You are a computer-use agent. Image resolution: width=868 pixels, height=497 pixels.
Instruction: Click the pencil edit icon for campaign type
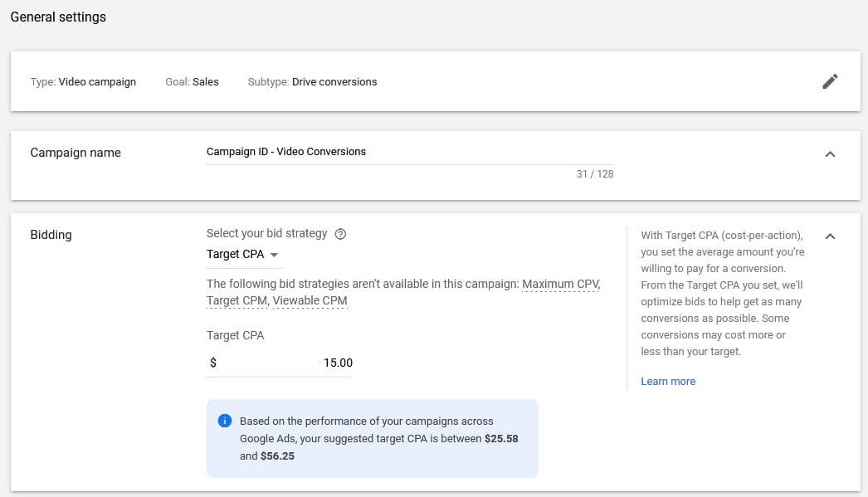830,81
